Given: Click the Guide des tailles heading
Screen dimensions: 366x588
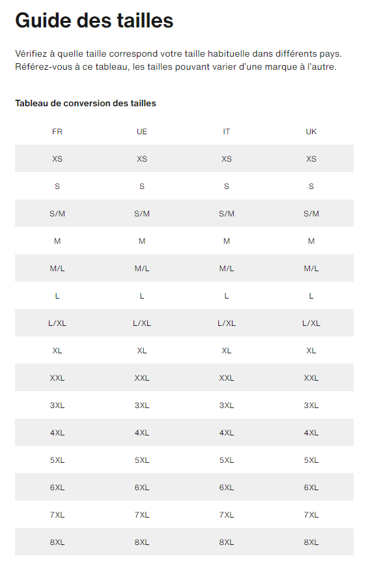Looking at the screenshot, I should click(94, 20).
